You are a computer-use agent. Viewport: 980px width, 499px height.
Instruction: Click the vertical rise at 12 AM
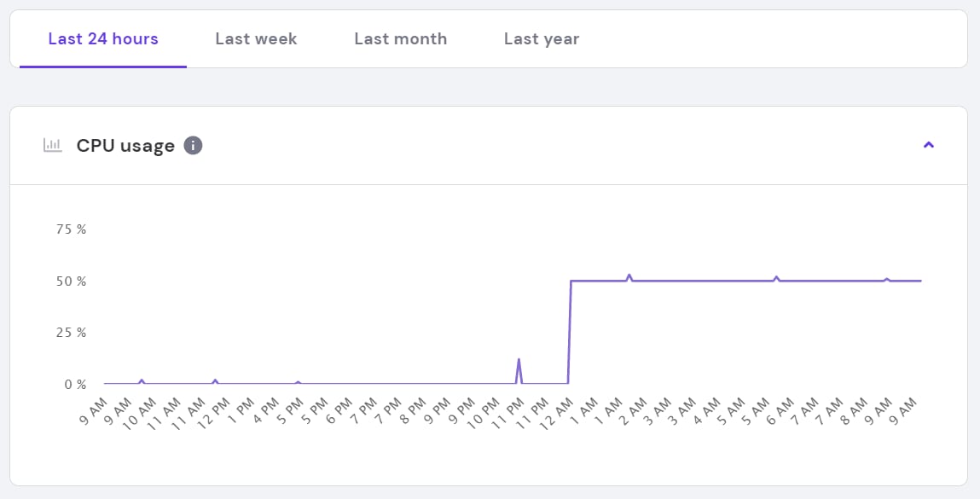570,333
